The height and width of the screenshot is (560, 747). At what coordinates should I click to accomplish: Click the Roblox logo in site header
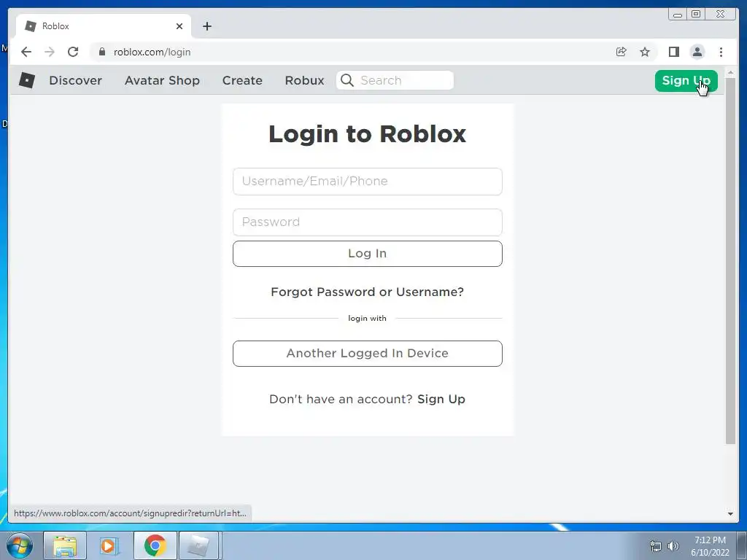27,80
